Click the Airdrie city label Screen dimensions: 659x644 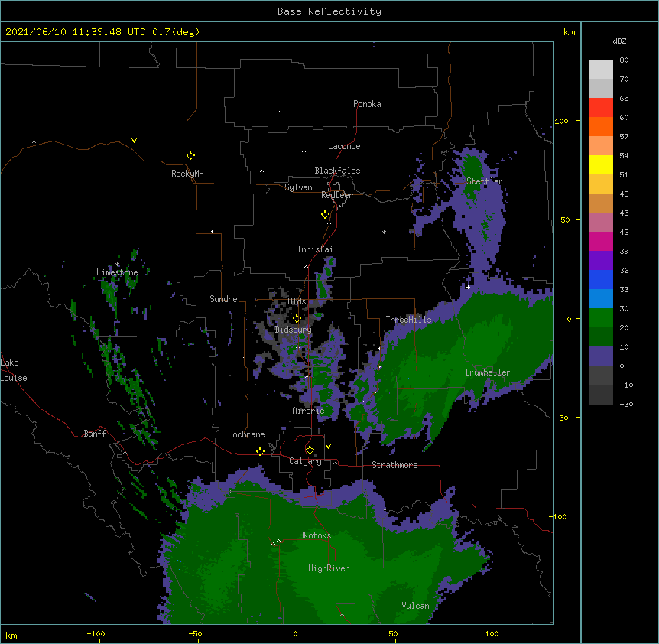(309, 411)
